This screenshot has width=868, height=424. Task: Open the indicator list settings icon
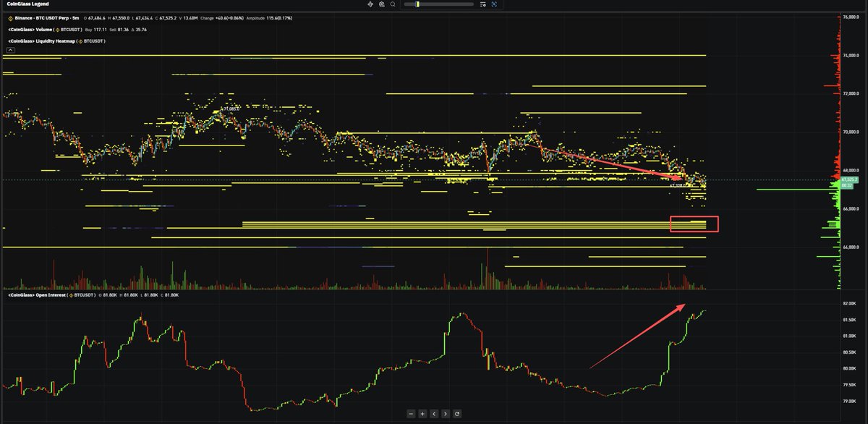click(x=482, y=4)
